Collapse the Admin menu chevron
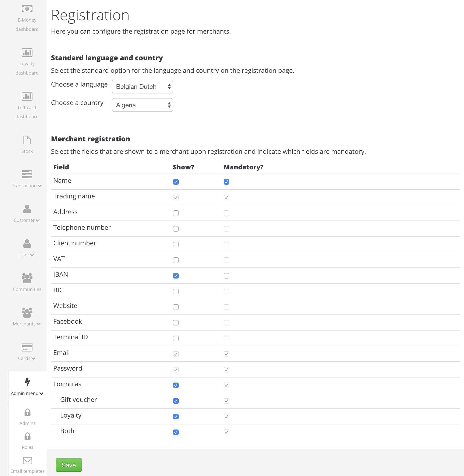Image resolution: width=464 pixels, height=476 pixels. tap(41, 394)
